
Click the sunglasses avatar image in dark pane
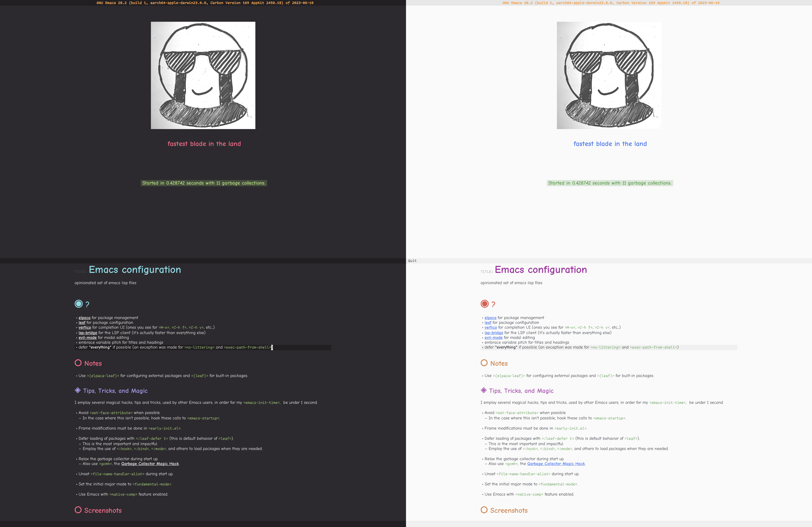click(203, 75)
